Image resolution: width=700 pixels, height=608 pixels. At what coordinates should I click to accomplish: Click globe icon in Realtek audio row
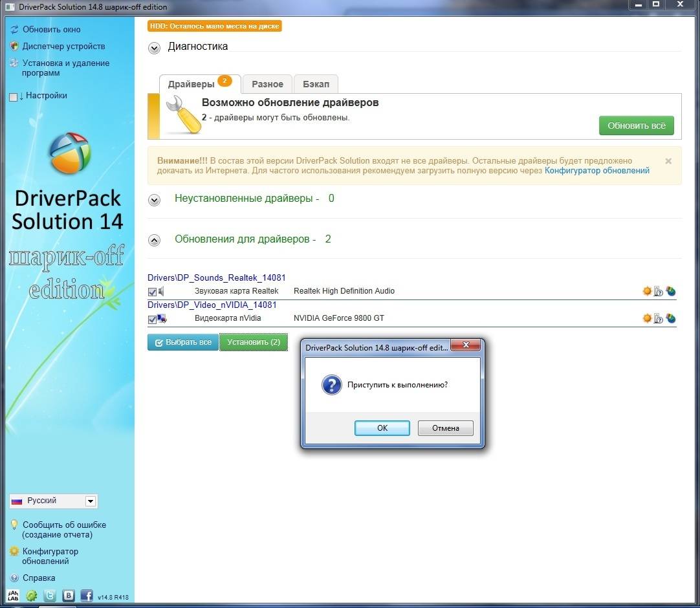point(670,291)
